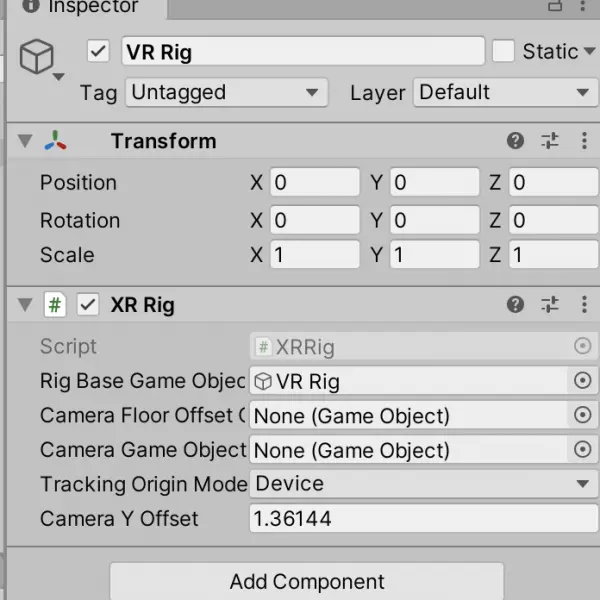Open Tracking Origin Mode dropdown

click(x=424, y=484)
